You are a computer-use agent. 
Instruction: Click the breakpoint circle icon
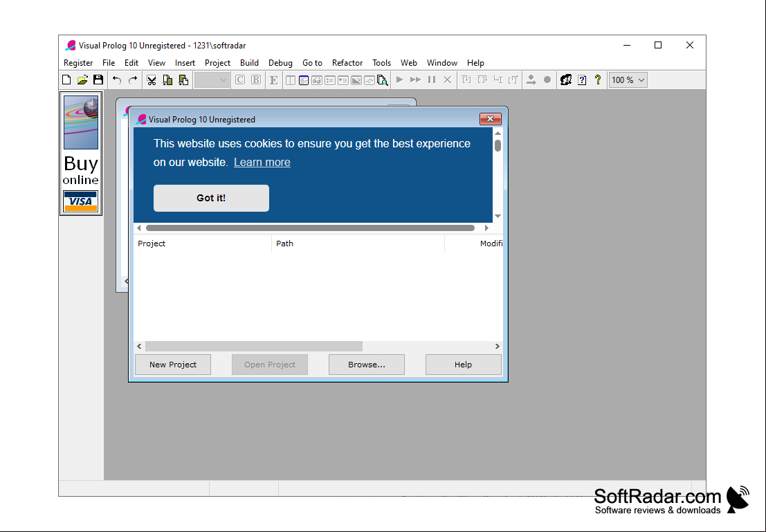(x=547, y=80)
